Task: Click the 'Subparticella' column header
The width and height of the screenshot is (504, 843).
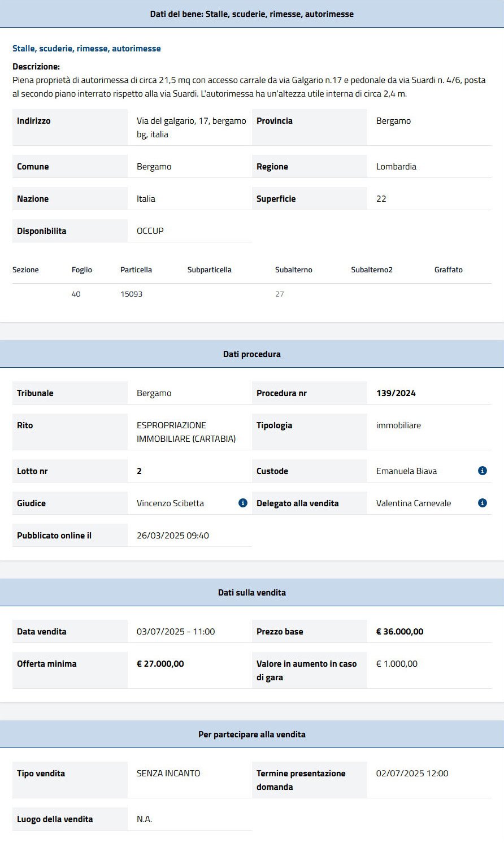Action: pos(210,270)
